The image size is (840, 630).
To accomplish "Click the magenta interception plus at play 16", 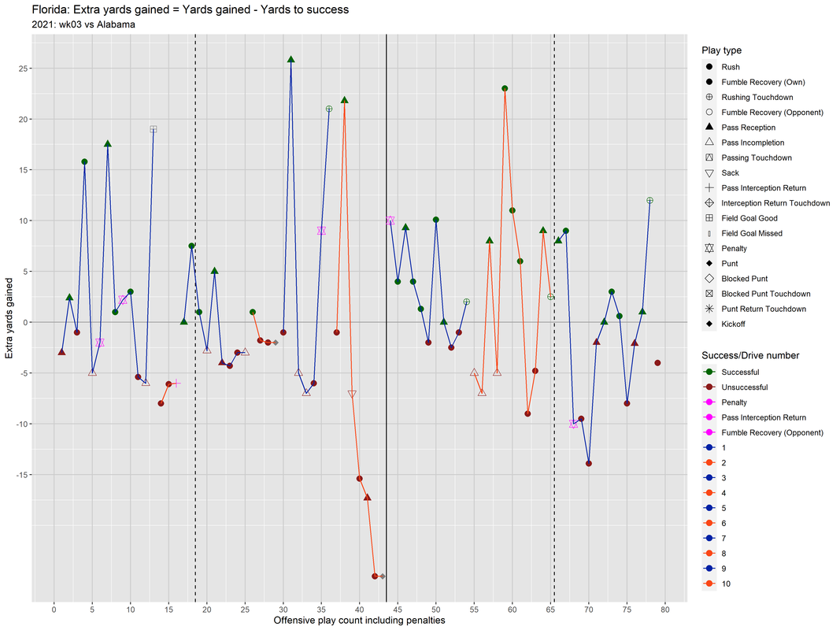I will (176, 383).
